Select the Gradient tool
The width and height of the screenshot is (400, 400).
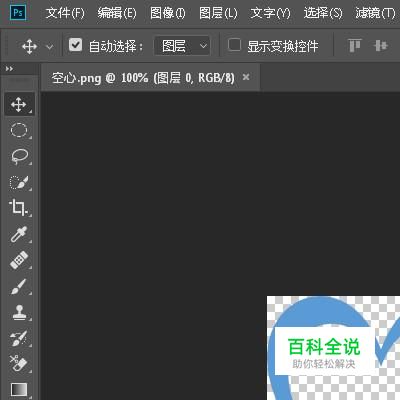coord(19,389)
